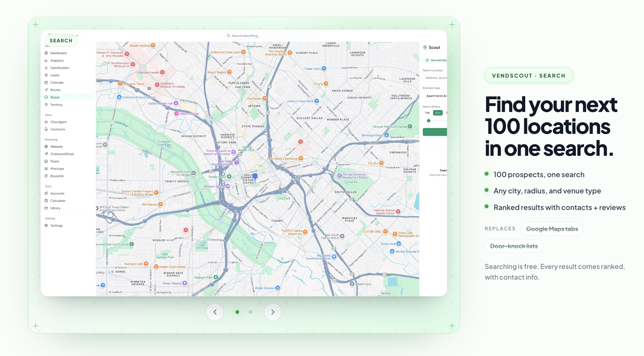Viewport: 644px width, 356px height.
Task: Click the Trader Joe's map pin
Action: point(324,68)
